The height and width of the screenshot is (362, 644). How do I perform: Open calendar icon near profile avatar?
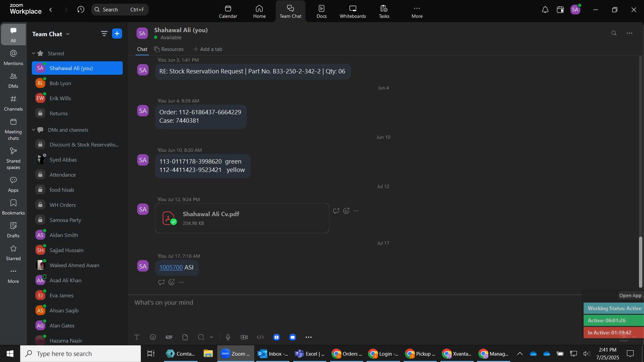pos(560,10)
